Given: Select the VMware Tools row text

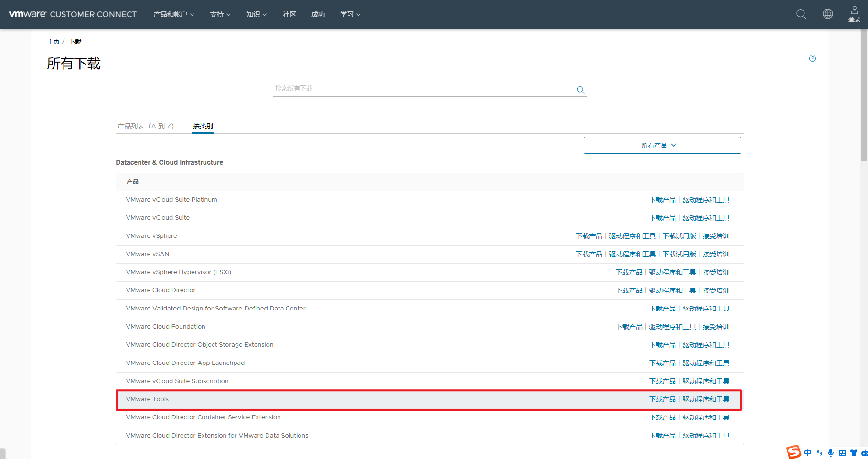Looking at the screenshot, I should coord(147,399).
